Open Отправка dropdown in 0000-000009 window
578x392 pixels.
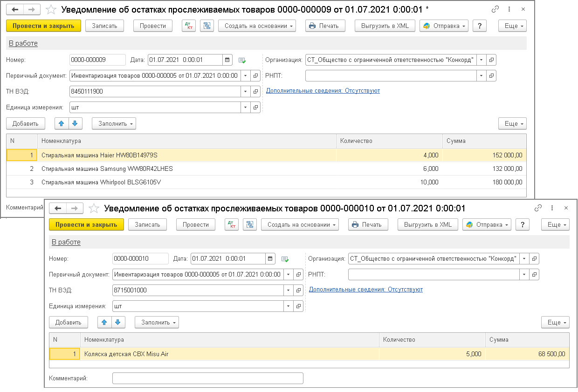coord(444,26)
